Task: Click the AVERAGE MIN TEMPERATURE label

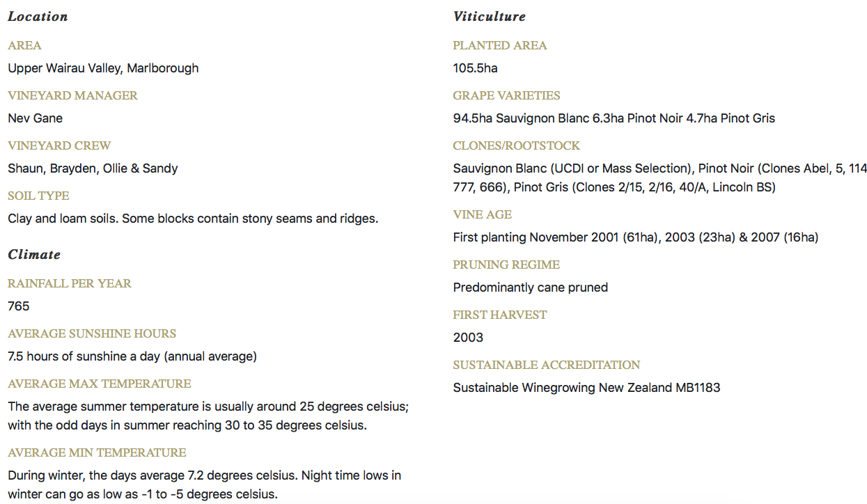Action: [x=97, y=453]
